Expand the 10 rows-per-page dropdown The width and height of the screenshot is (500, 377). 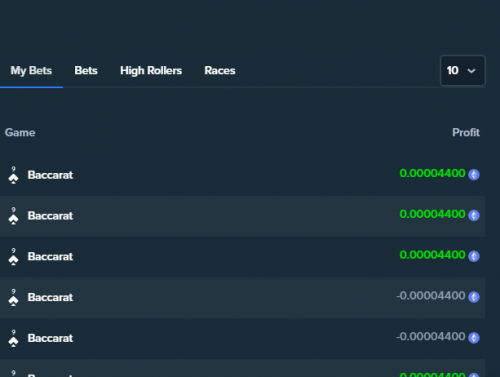(463, 71)
